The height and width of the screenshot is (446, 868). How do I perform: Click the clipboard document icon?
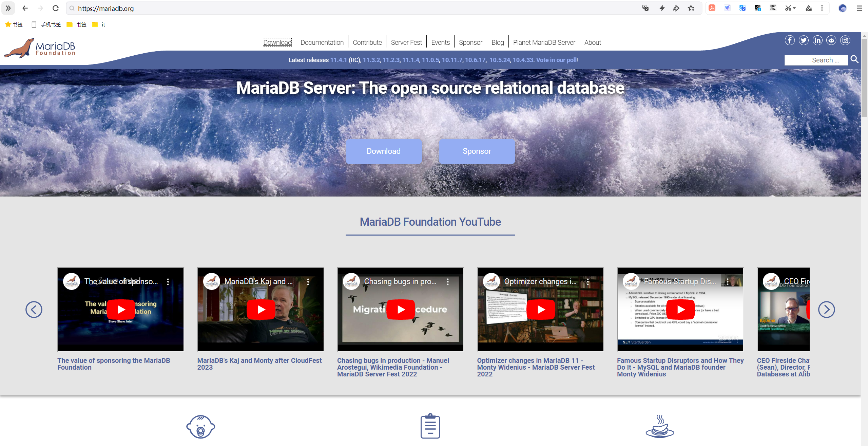click(x=430, y=426)
